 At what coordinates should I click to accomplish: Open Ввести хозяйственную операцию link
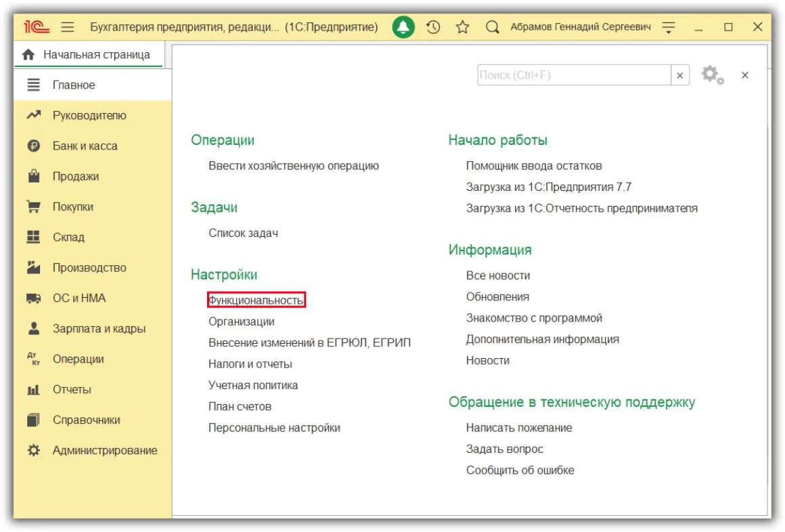pos(294,166)
